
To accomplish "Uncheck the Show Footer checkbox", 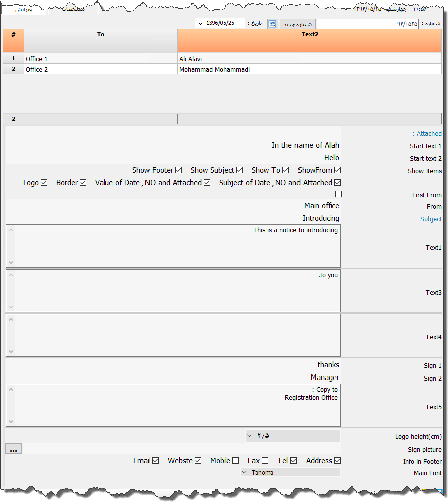I will click(178, 170).
